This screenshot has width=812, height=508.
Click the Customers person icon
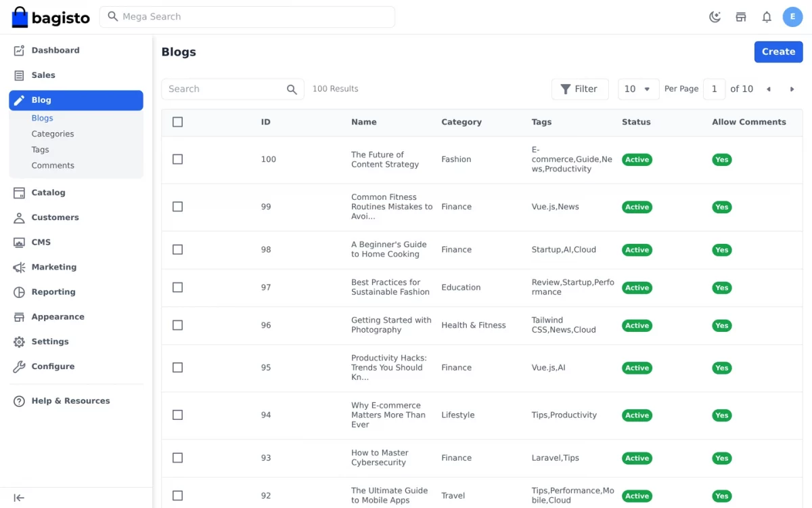coord(19,217)
